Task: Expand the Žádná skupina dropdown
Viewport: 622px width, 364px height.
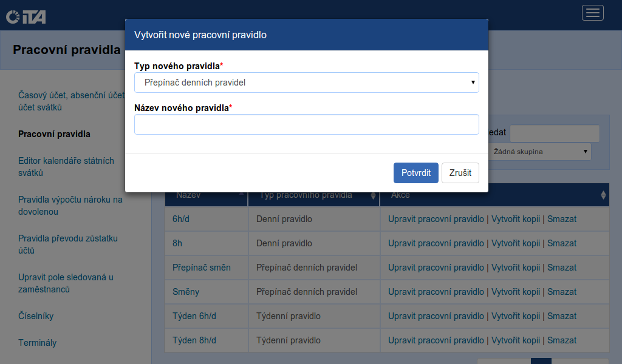Action: [x=539, y=152]
